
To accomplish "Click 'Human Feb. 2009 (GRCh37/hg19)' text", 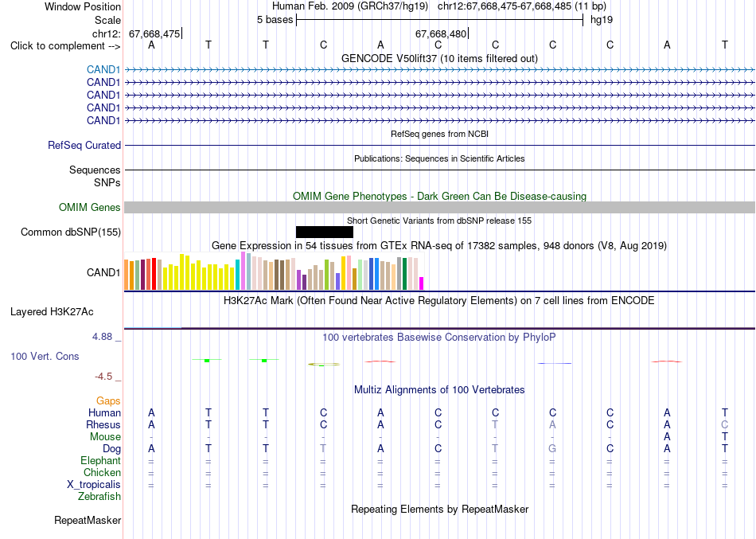I will point(350,6).
